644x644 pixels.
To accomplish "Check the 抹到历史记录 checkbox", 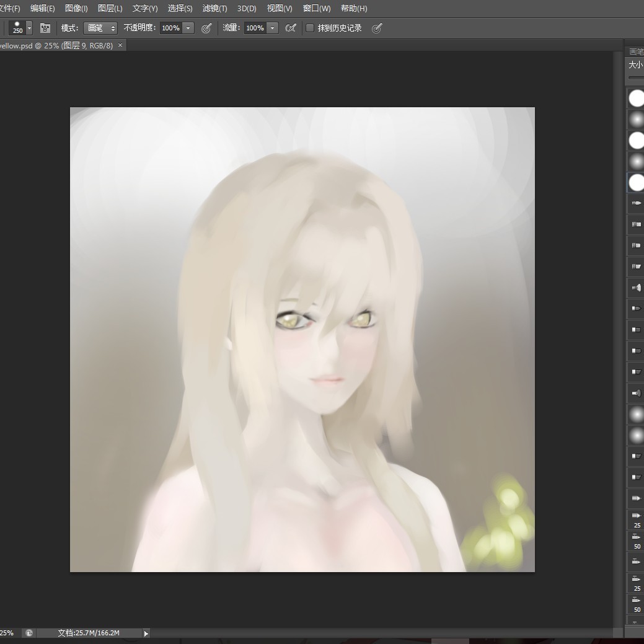I will 310,28.
